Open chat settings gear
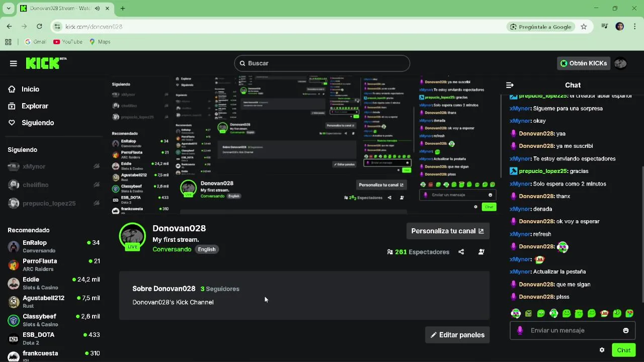Image resolution: width=644 pixels, height=362 pixels. click(x=602, y=350)
